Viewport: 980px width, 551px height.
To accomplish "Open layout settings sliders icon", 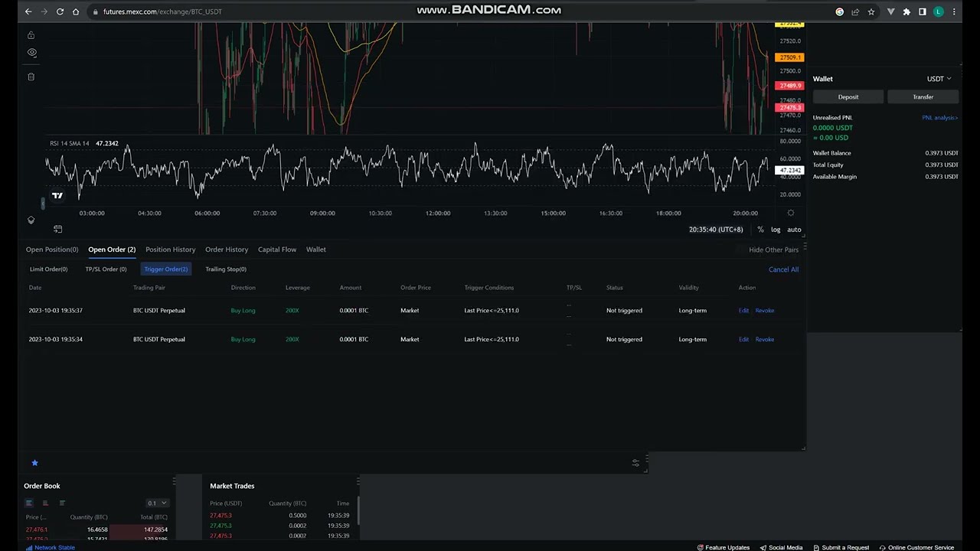I will 635,463.
